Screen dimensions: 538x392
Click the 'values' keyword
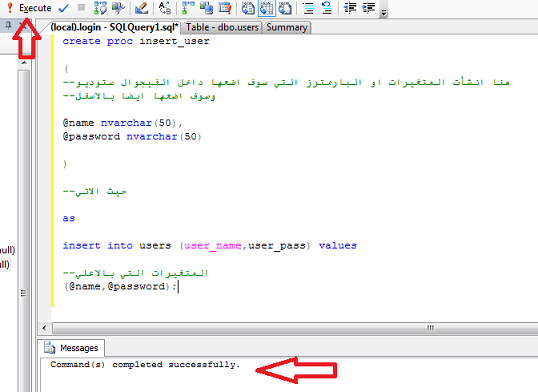click(338, 246)
